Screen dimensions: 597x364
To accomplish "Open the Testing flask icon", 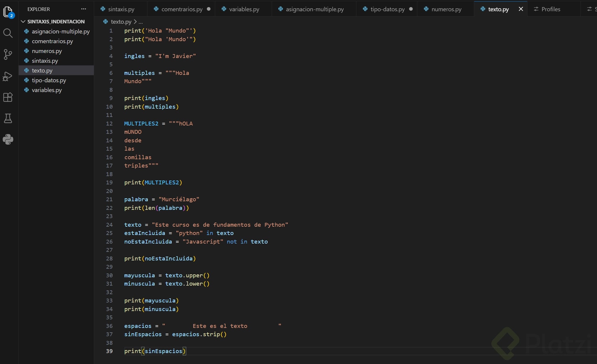I will pos(8,118).
